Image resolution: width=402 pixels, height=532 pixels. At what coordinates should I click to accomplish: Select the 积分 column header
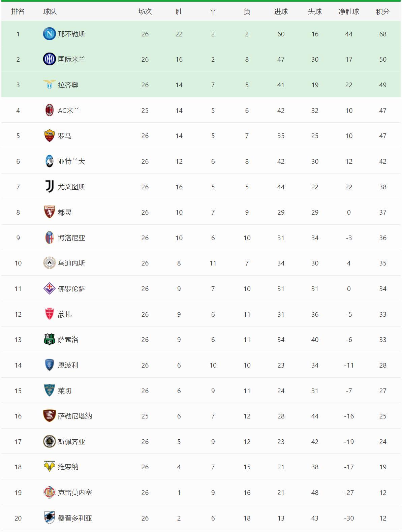pos(383,11)
